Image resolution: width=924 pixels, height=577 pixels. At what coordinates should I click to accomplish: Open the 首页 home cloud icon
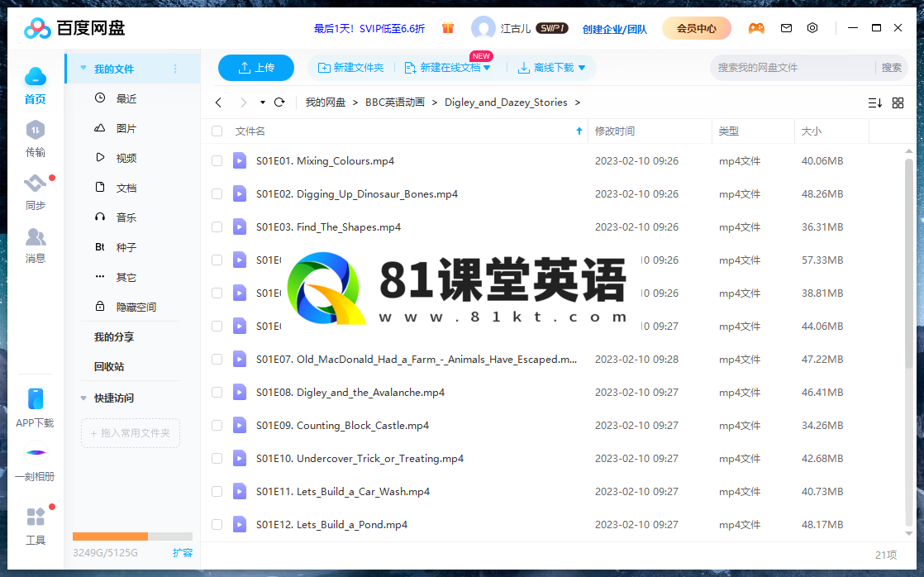tap(36, 77)
